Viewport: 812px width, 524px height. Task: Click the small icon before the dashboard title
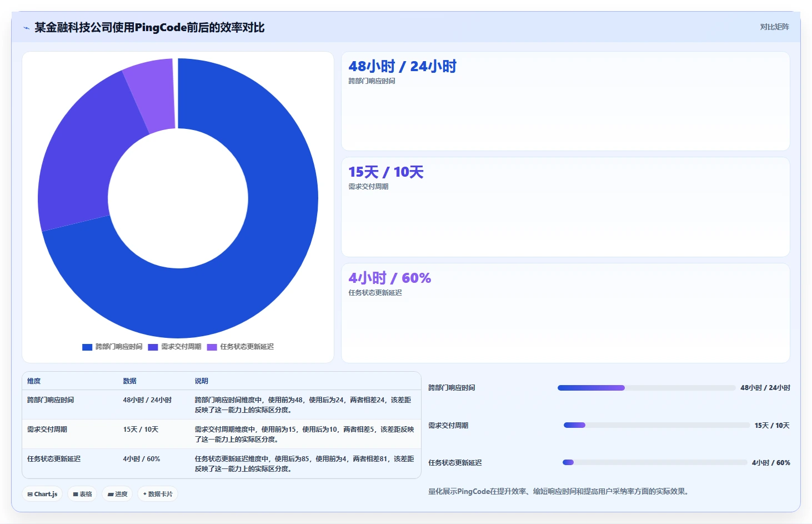click(26, 28)
